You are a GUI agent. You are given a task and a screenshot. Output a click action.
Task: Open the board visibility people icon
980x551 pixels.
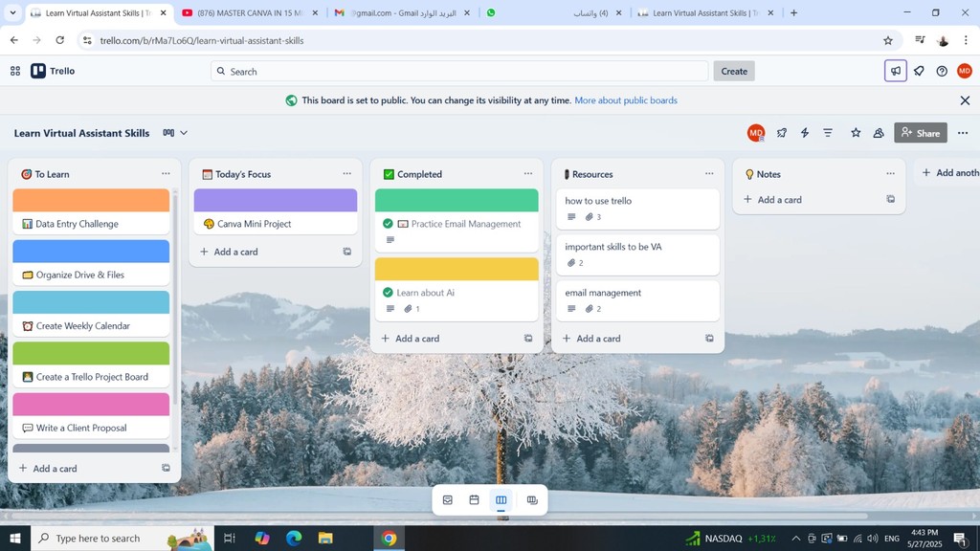(879, 133)
